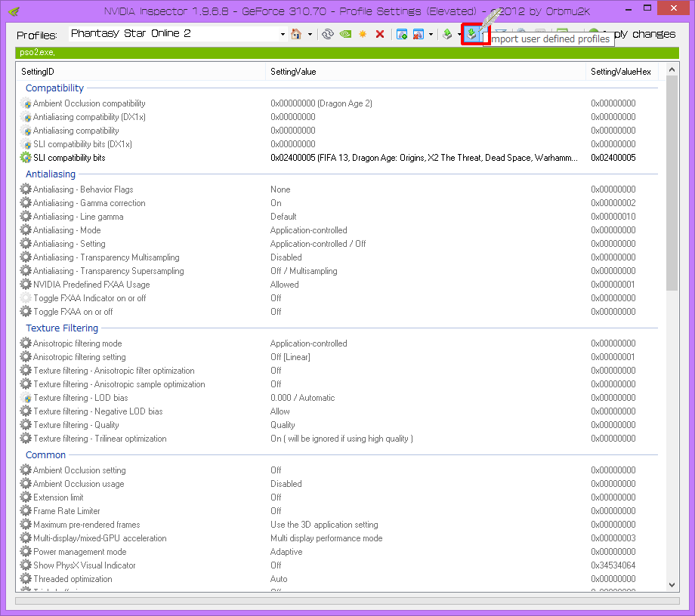
Task: Select 'Maximum pre-rendered frames' row label
Action: (86, 525)
